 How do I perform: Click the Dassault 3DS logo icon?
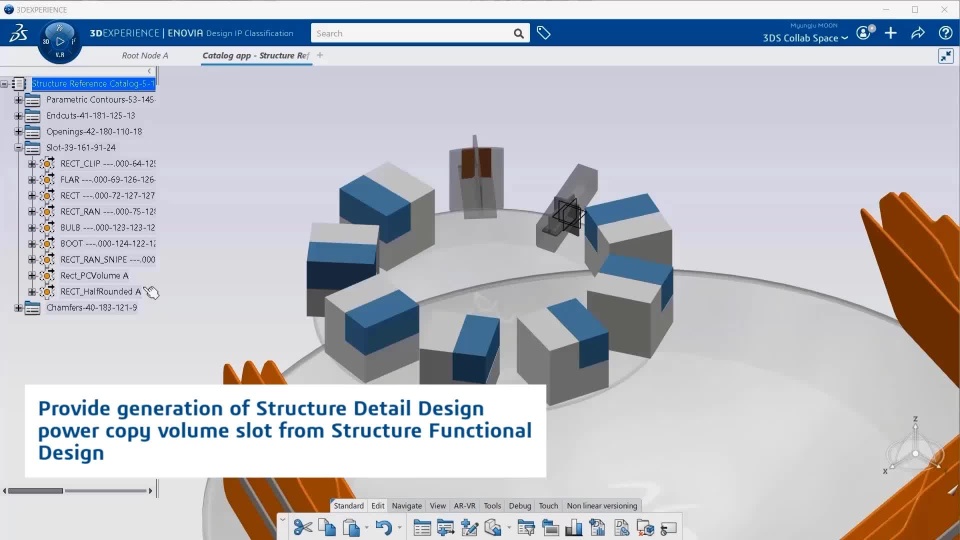18,33
